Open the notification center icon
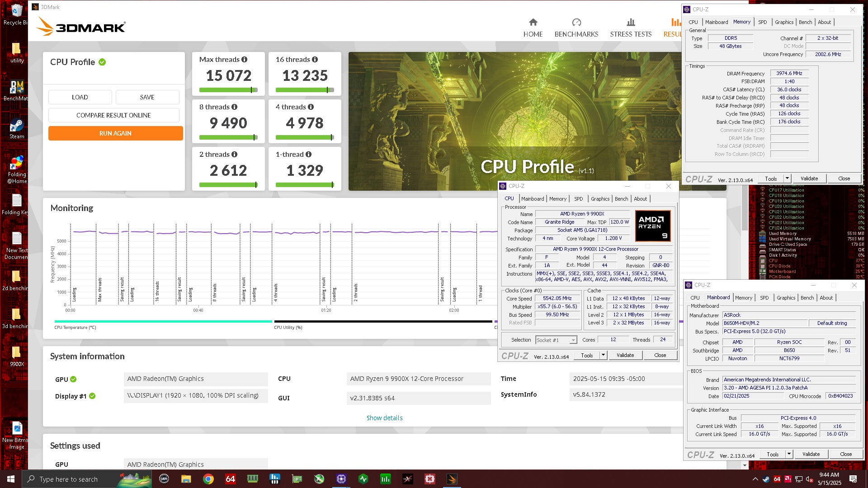The image size is (868, 488). [853, 479]
